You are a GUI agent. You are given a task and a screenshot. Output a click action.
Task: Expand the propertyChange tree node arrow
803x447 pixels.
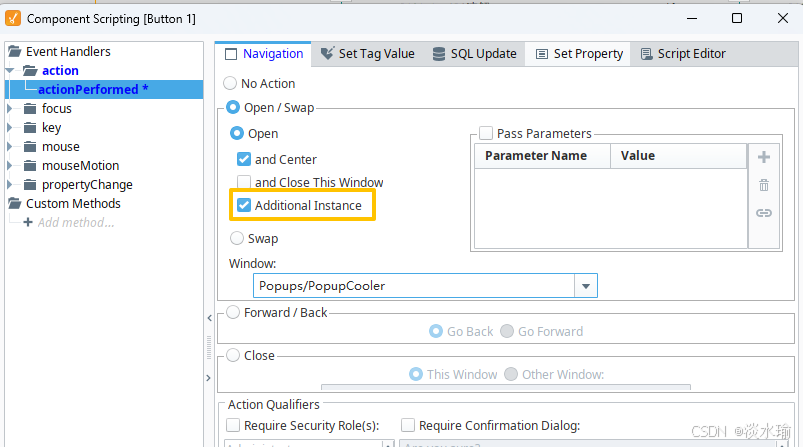click(x=9, y=184)
